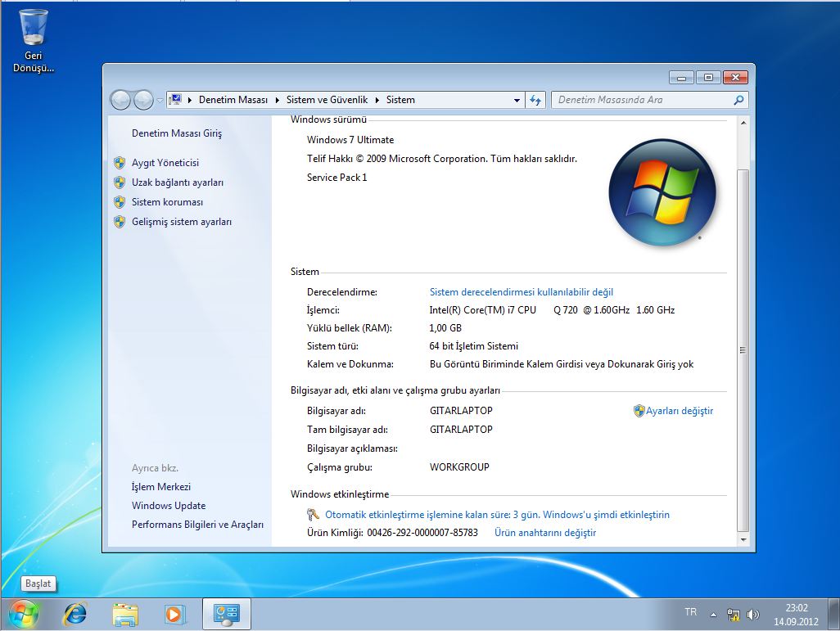Select Sistem breadcrumb item
Image resolution: width=840 pixels, height=631 pixels.
400,100
